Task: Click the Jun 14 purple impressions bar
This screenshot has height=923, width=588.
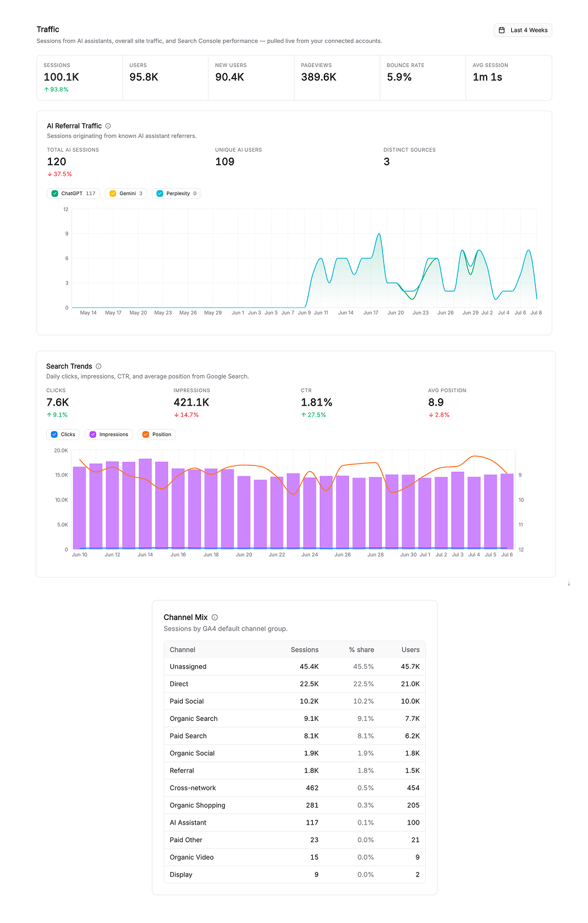Action: pyautogui.click(x=145, y=504)
